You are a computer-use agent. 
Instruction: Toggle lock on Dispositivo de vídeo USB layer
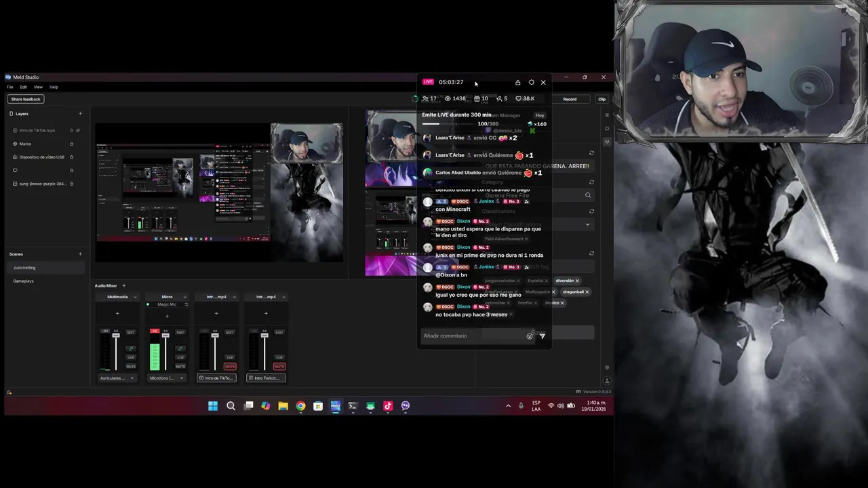71,157
